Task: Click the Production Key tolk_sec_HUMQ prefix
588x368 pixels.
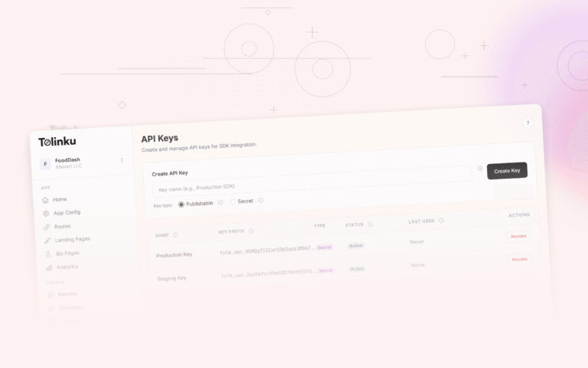Action: pyautogui.click(x=268, y=250)
